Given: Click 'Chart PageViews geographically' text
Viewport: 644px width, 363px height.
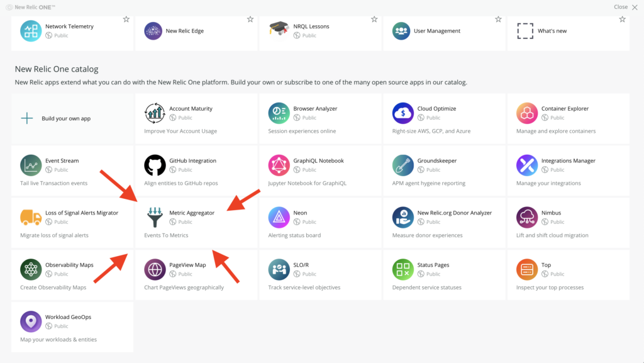Looking at the screenshot, I should (184, 288).
